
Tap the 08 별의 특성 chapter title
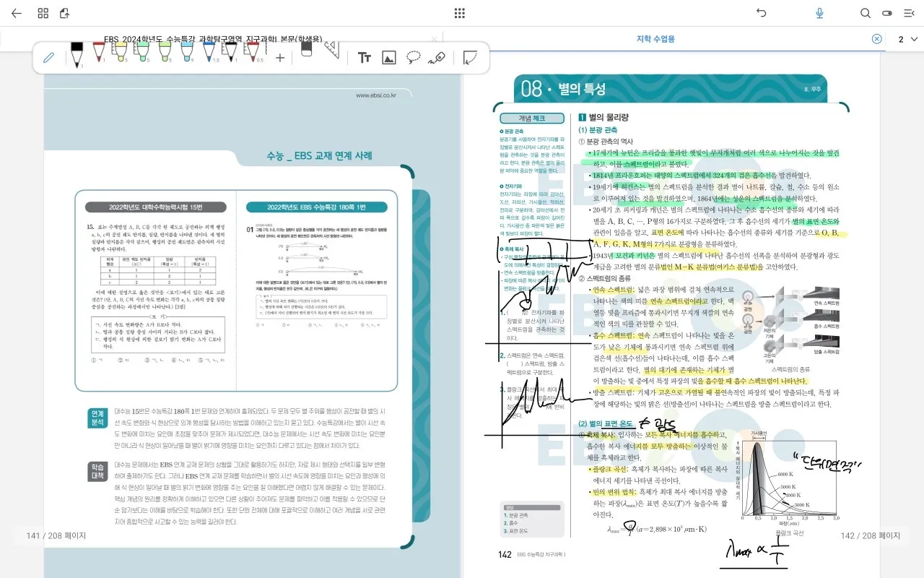(x=563, y=89)
